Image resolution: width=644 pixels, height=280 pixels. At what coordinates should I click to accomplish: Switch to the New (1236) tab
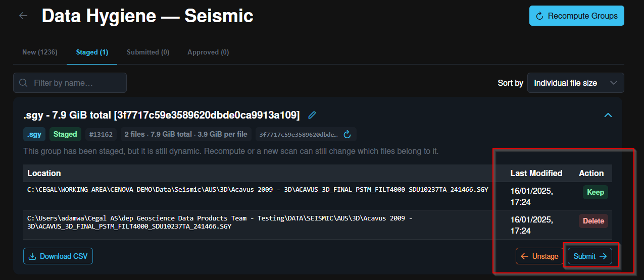coord(40,52)
